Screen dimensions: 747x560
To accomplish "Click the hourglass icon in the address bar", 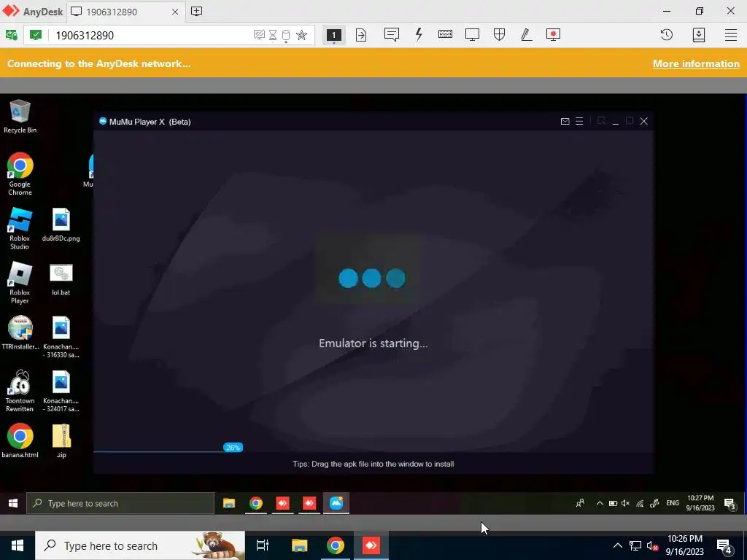I will point(273,35).
